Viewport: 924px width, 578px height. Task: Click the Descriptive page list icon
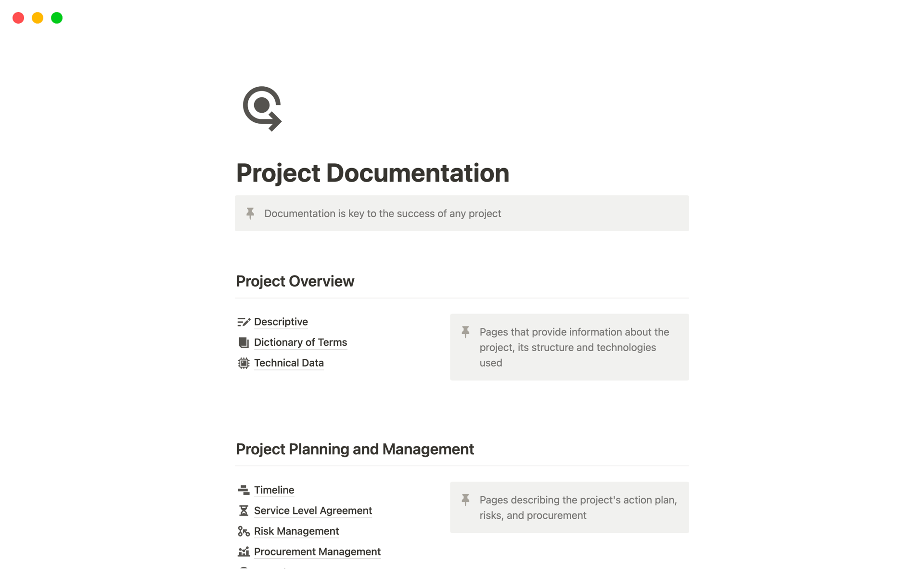(x=244, y=321)
